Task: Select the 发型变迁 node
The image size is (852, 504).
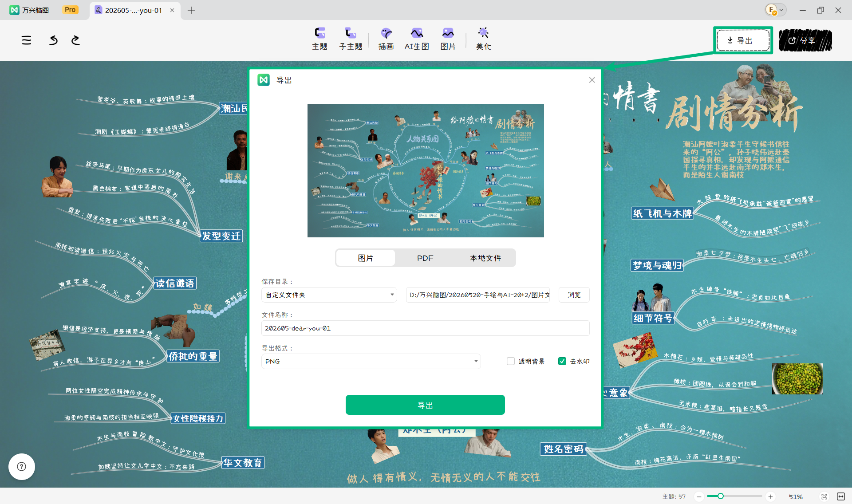Action: [221, 236]
